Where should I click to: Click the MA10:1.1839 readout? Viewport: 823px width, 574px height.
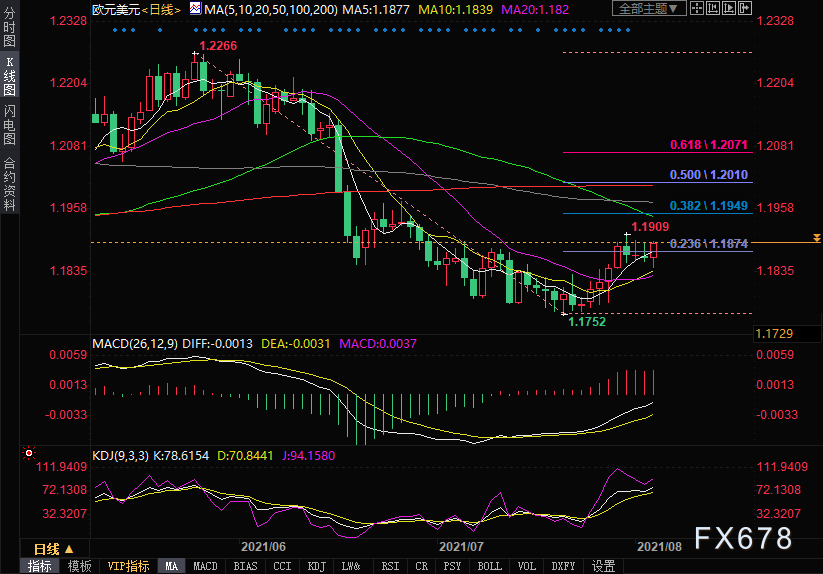[x=456, y=9]
